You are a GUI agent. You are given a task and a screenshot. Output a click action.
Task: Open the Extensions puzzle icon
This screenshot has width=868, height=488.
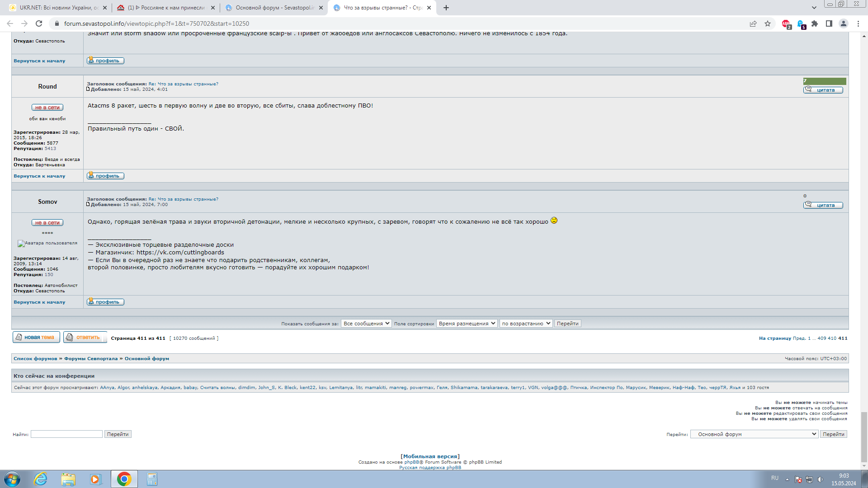point(815,23)
